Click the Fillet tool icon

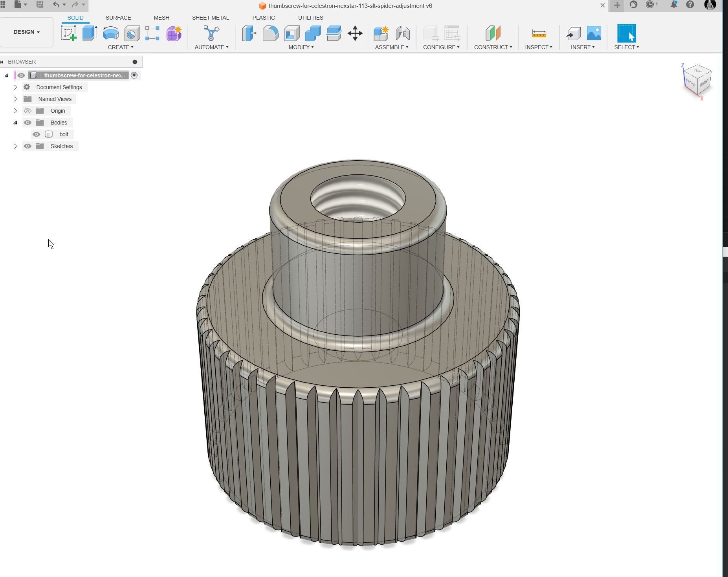click(270, 33)
